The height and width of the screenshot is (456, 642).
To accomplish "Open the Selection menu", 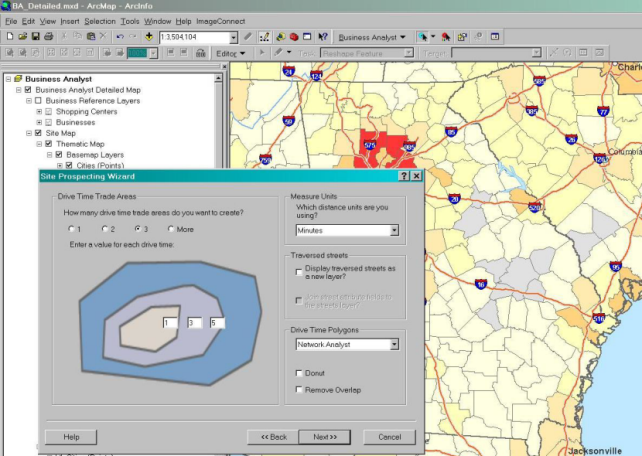I will (100, 21).
